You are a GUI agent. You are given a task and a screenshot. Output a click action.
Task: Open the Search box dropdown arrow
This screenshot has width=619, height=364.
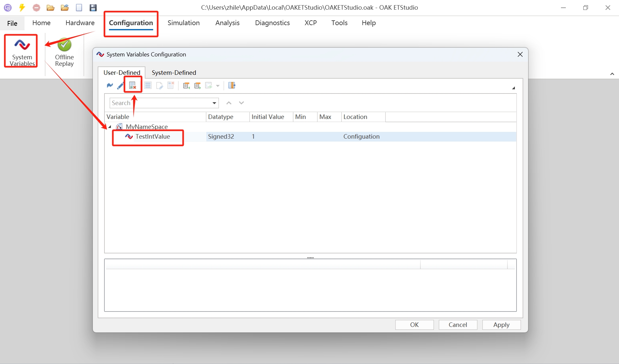[214, 103]
